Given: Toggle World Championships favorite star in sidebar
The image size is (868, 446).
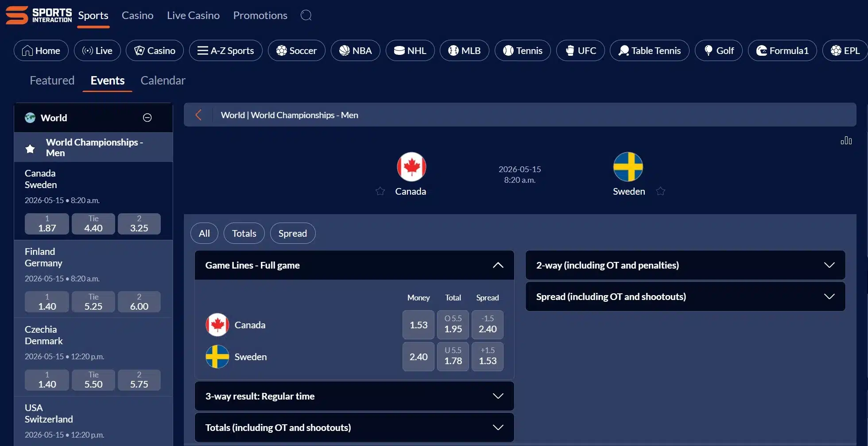Looking at the screenshot, I should [x=30, y=148].
